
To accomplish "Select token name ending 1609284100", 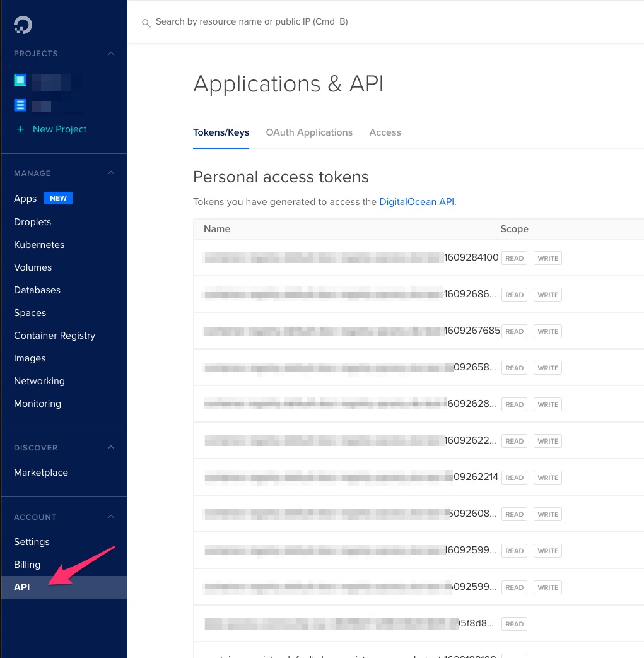I will click(x=351, y=257).
